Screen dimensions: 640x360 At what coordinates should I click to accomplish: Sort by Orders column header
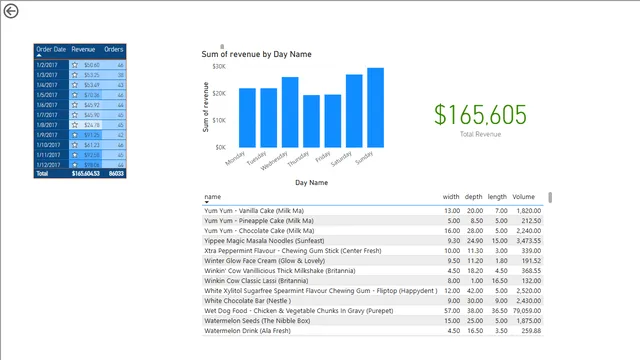coord(113,49)
